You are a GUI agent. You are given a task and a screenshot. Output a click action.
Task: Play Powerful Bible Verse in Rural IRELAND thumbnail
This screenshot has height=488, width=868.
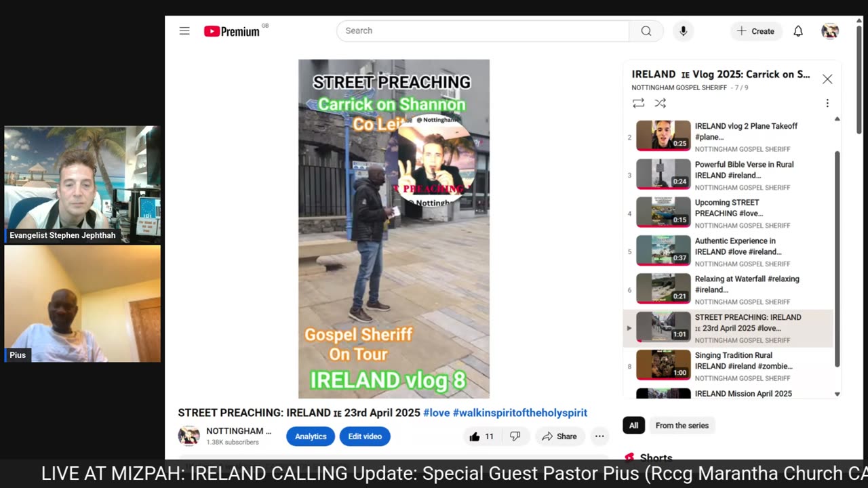663,174
